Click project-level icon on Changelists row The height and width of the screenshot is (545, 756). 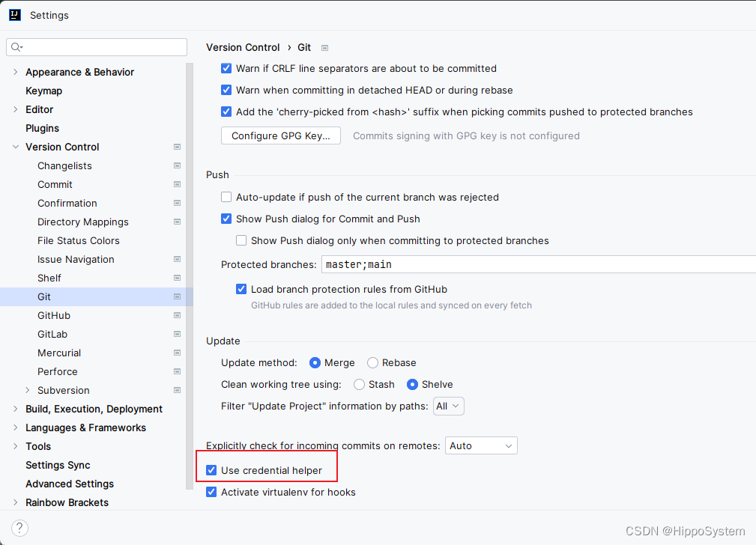177,165
